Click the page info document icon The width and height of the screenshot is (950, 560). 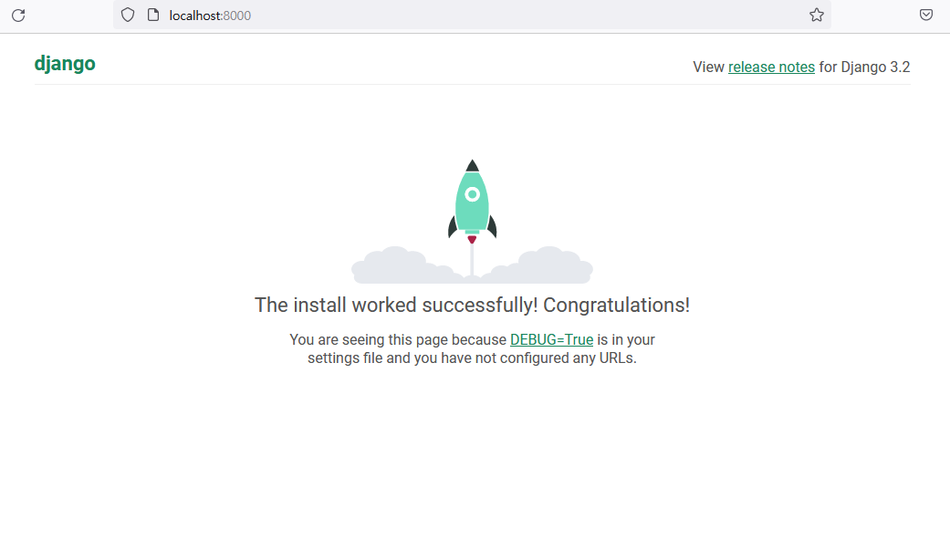click(x=153, y=16)
